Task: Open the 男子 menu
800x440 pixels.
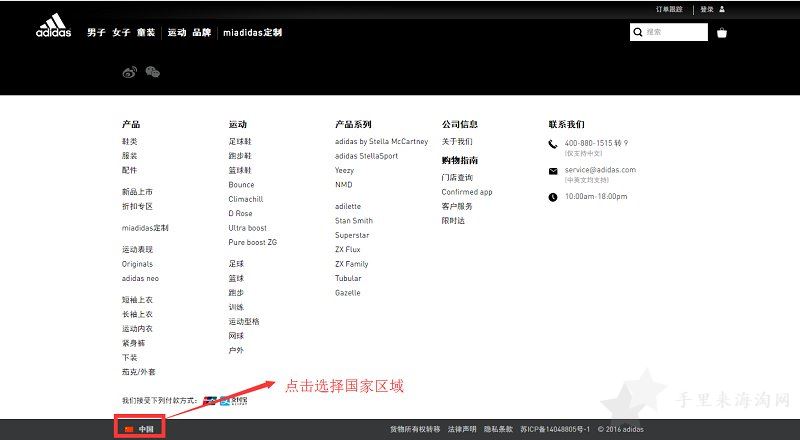Action: click(x=96, y=32)
